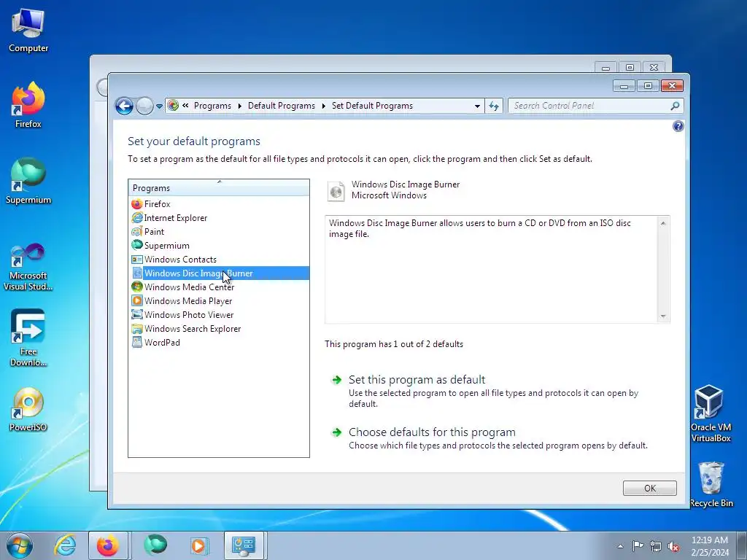Select Windows Media Center in the list
Image resolution: width=747 pixels, height=560 pixels.
tap(183, 287)
